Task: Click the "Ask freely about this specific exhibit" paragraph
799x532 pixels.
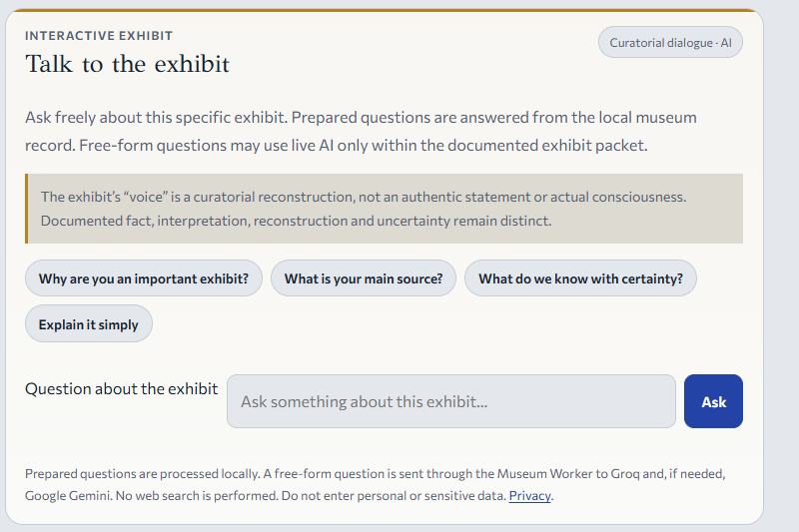Action: click(361, 132)
